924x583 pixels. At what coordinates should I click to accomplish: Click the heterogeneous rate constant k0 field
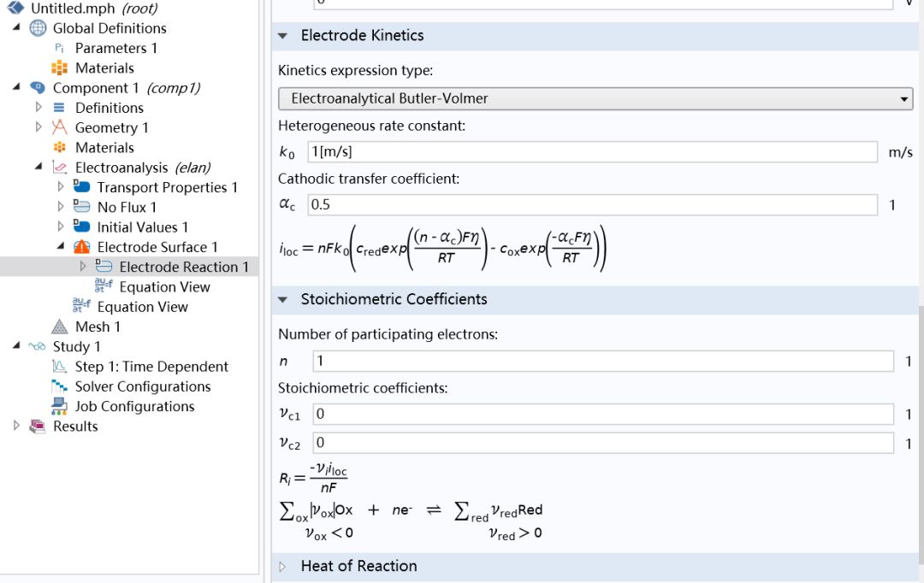pos(592,152)
